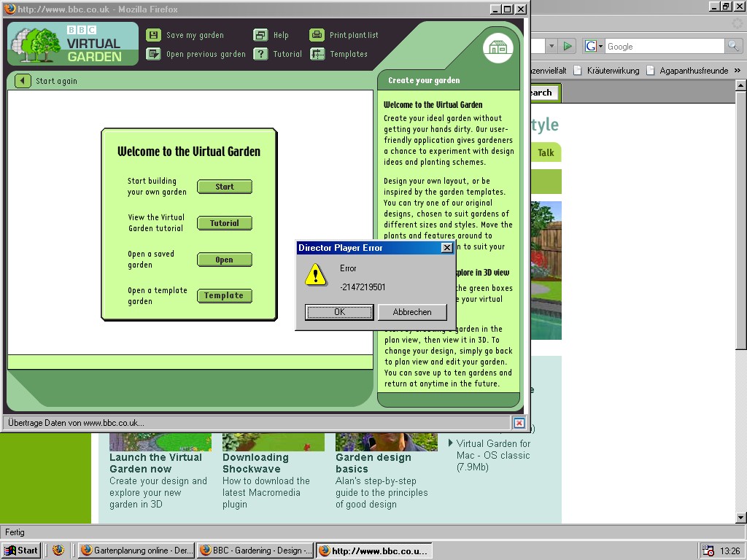Click the Start again back arrow
Screen dimensions: 747x560
click(x=23, y=81)
